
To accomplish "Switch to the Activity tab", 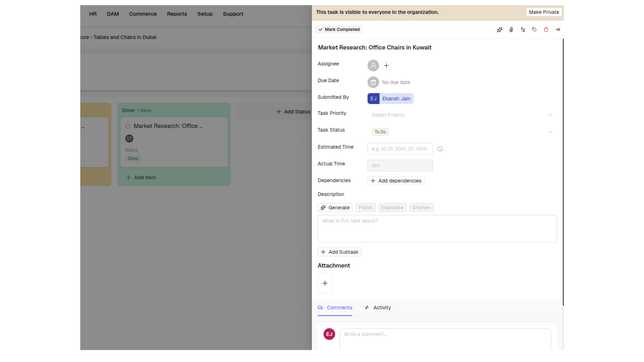I will coord(378,308).
